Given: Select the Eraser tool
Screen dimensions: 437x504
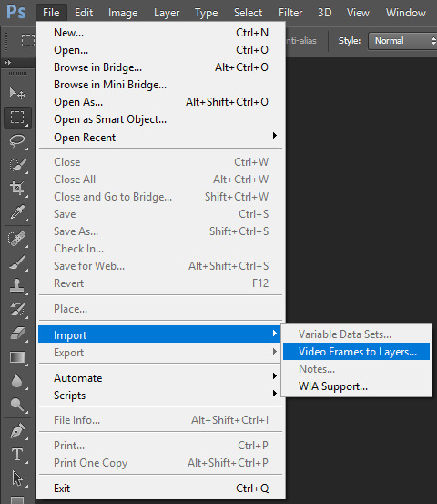Looking at the screenshot, I should tap(17, 333).
